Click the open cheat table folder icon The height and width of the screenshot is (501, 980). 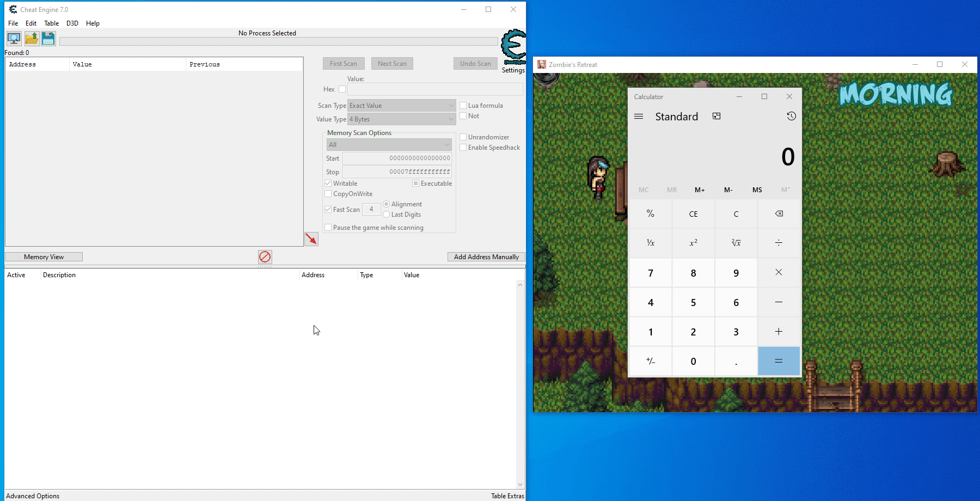tap(32, 39)
